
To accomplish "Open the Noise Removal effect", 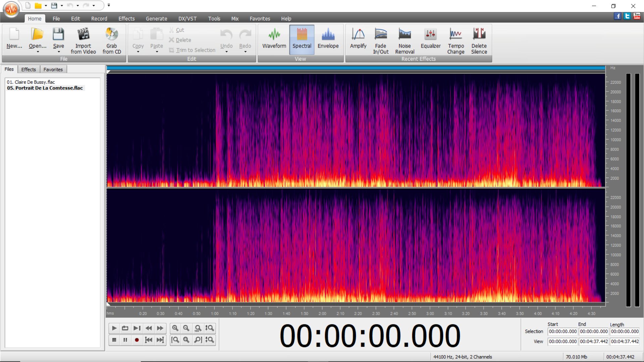I will pos(405,40).
